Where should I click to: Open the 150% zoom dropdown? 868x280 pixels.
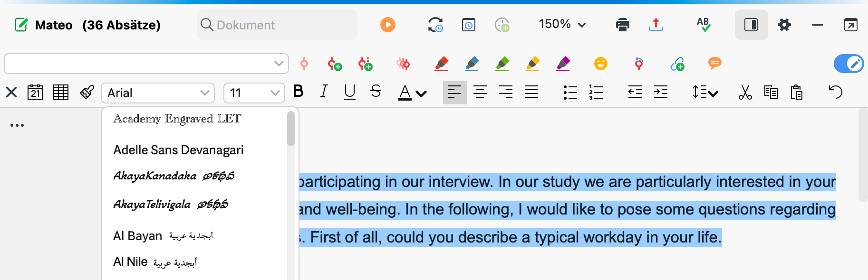click(x=562, y=24)
